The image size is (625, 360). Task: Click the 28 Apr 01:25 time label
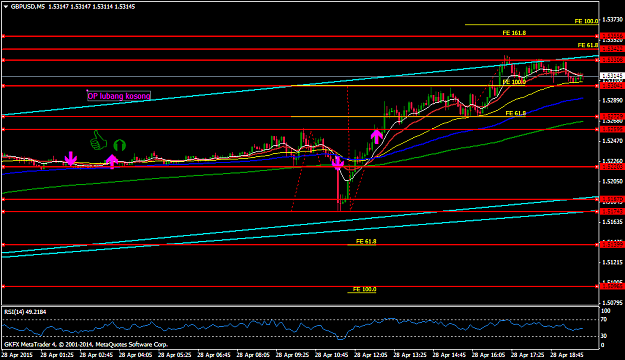tap(57, 354)
